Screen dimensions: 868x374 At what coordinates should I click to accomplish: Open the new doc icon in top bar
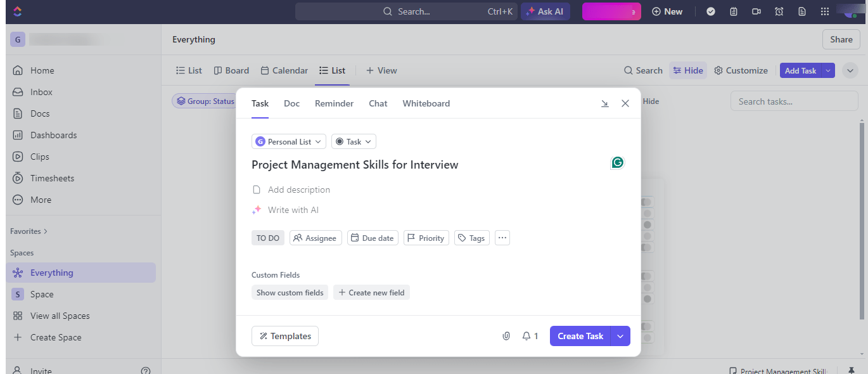click(802, 11)
